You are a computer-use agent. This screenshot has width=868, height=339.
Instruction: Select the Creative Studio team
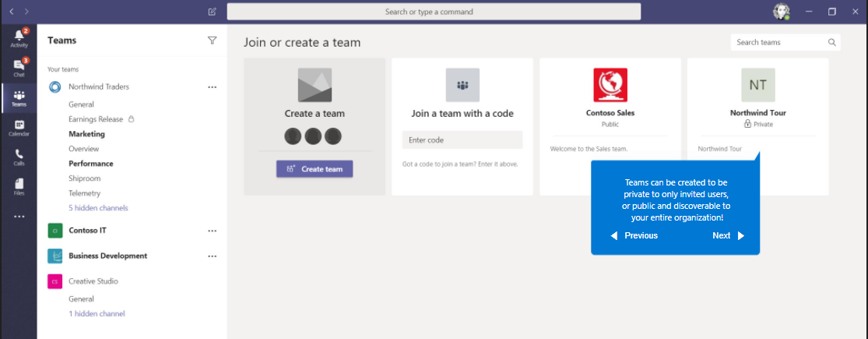click(93, 281)
